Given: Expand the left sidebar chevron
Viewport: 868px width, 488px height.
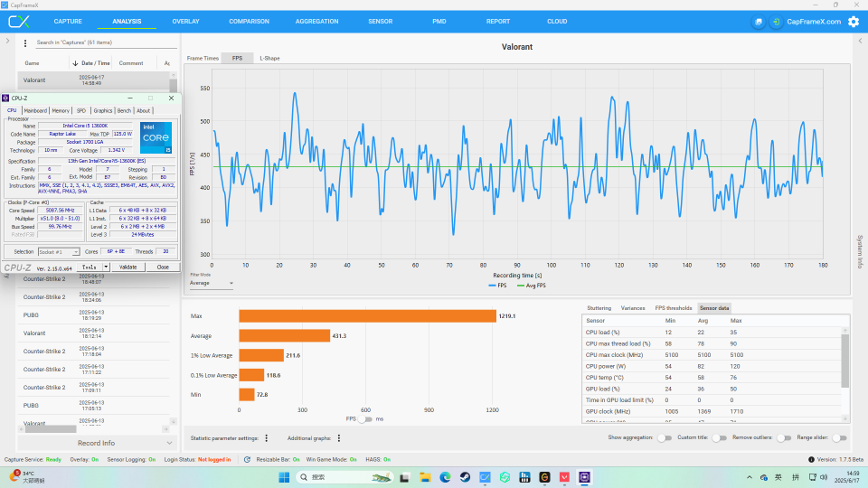Looking at the screenshot, I should click(7, 41).
